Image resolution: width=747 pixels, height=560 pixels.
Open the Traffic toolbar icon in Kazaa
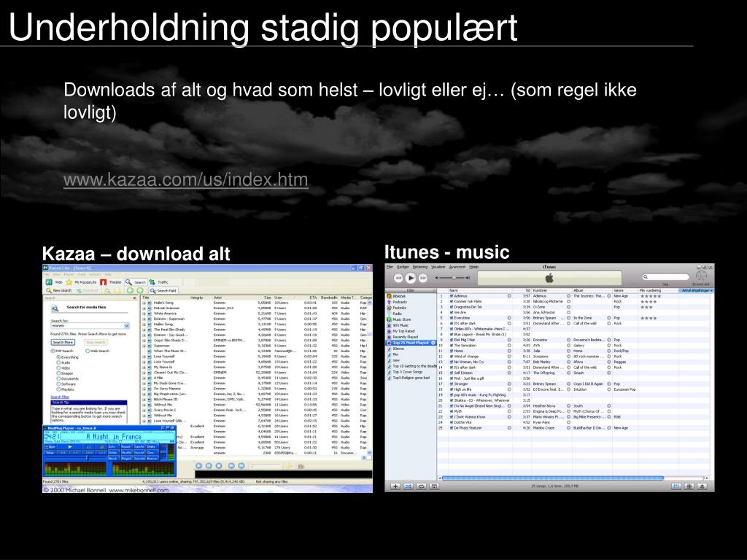(152, 282)
